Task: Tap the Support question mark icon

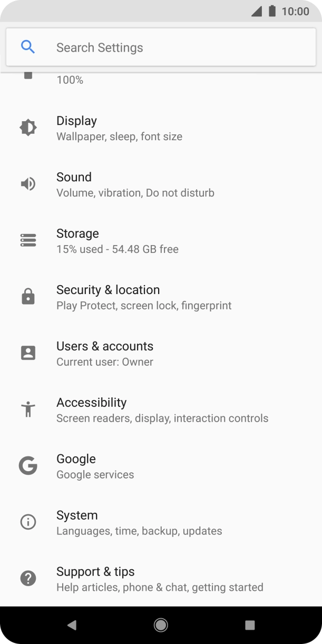Action: point(28,579)
